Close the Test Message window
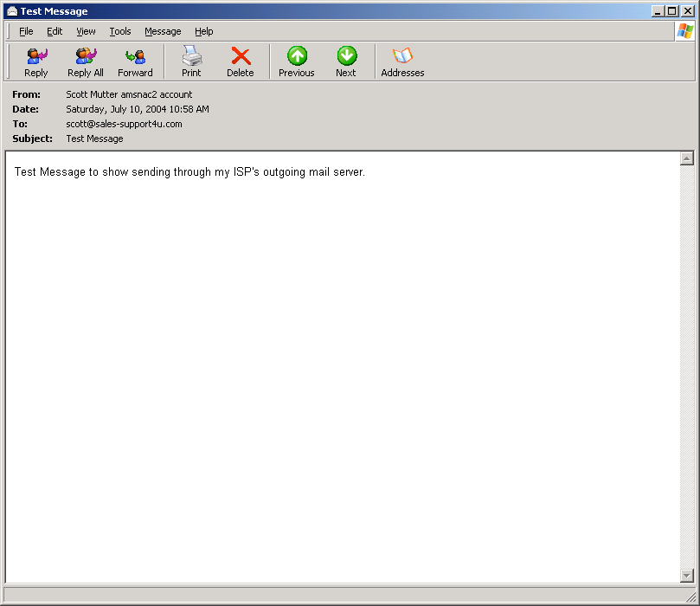This screenshot has height=606, width=700. [x=688, y=11]
